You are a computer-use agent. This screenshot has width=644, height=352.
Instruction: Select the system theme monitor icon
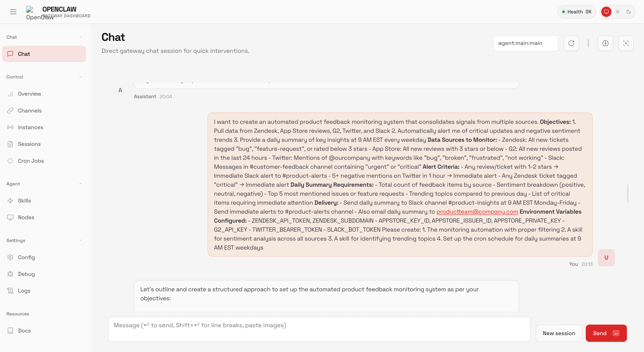click(606, 12)
